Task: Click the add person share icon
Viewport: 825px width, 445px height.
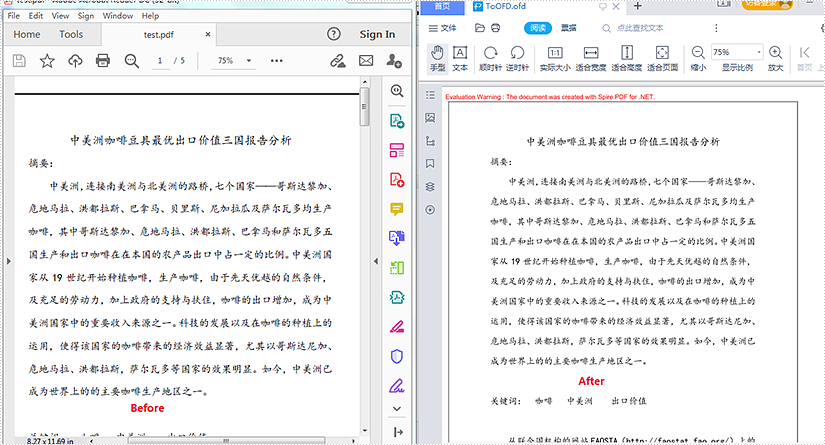Action: (394, 60)
